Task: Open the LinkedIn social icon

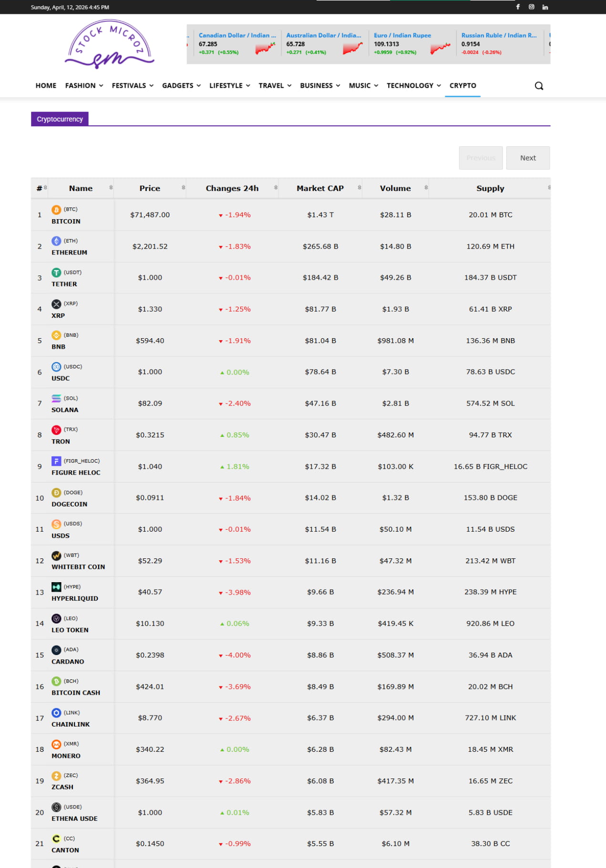Action: (x=545, y=7)
